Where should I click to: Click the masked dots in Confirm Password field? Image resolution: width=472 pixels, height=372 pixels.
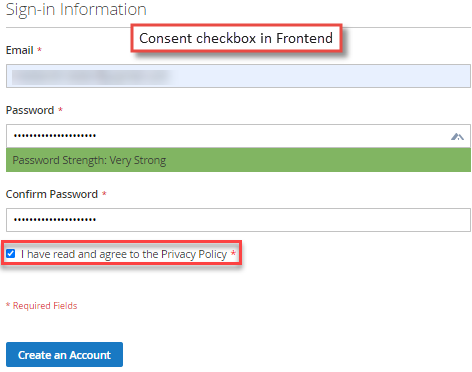(55, 220)
